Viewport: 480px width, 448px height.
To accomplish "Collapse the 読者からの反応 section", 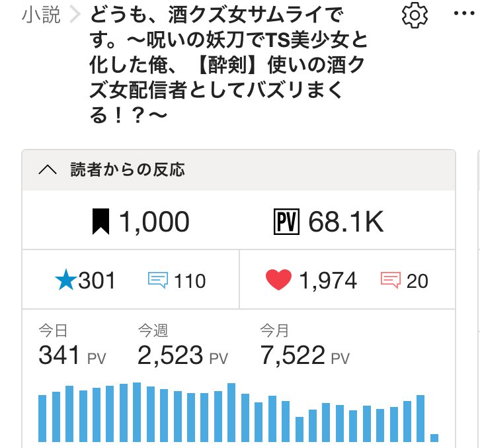I will 48,170.
